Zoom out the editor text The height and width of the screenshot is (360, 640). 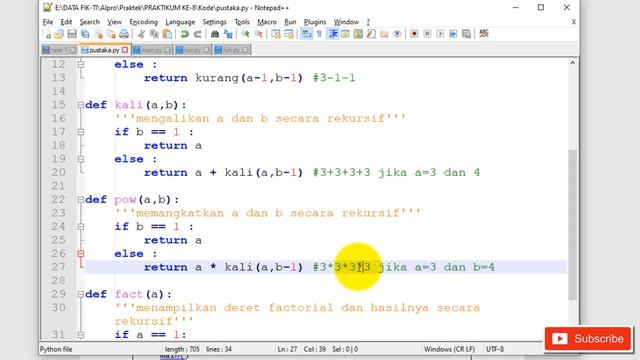click(258, 34)
